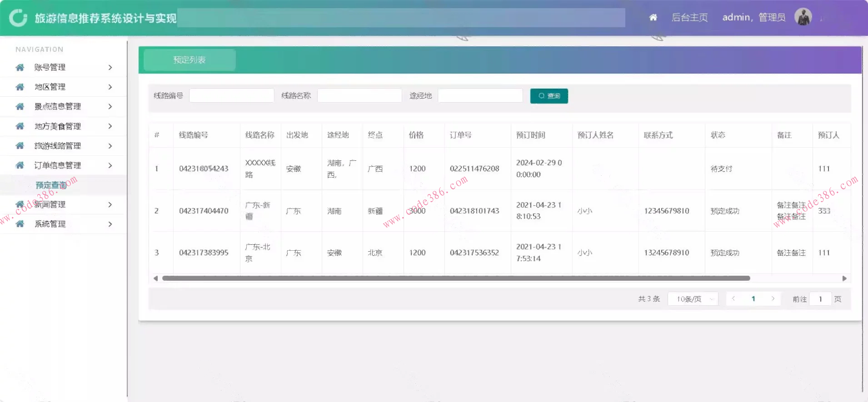The width and height of the screenshot is (868, 402).
Task: Expand the 新闻管理 menu chevron
Action: [110, 204]
